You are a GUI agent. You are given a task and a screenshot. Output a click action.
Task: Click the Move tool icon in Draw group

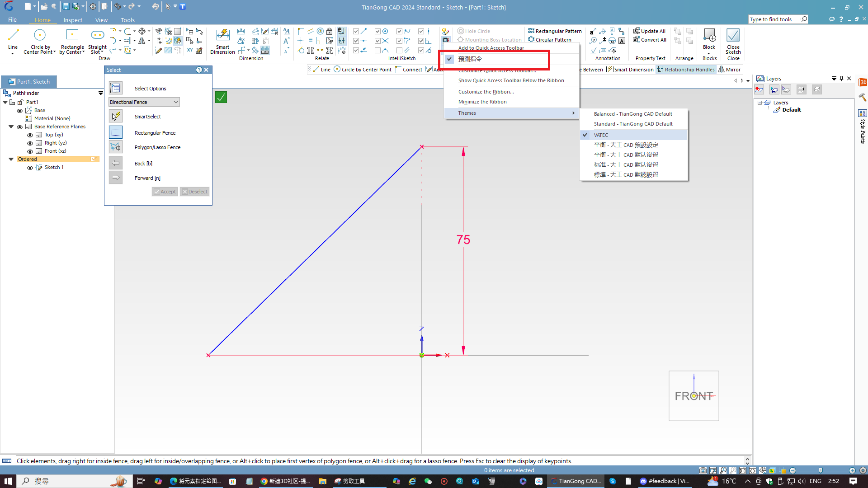[x=142, y=31]
